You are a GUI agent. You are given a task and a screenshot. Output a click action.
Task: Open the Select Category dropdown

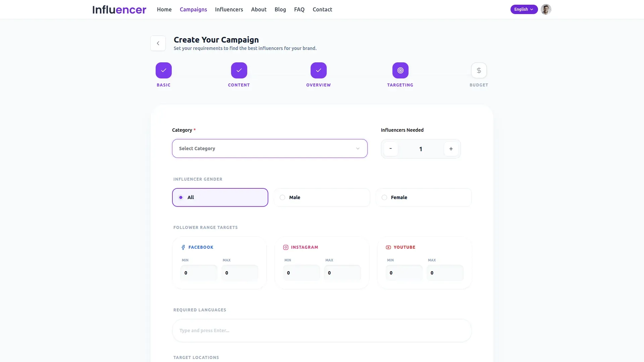[x=270, y=148]
